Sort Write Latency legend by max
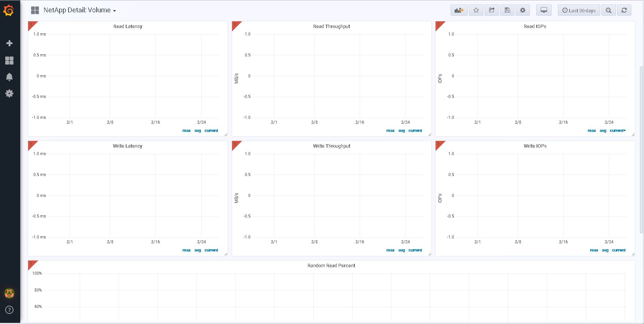The image size is (644, 324). point(186,250)
